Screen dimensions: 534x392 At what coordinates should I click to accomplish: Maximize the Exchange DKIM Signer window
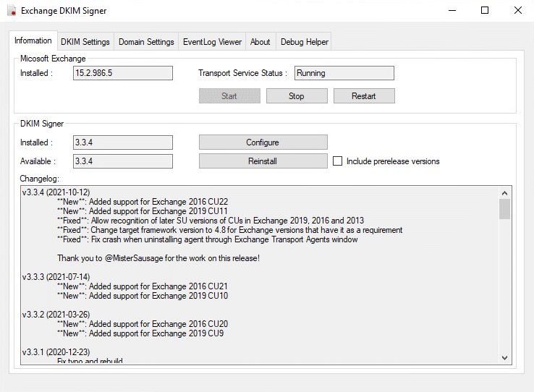tap(485, 11)
